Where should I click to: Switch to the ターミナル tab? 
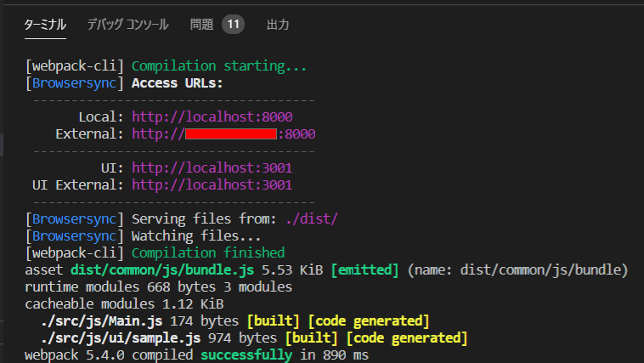coord(45,25)
